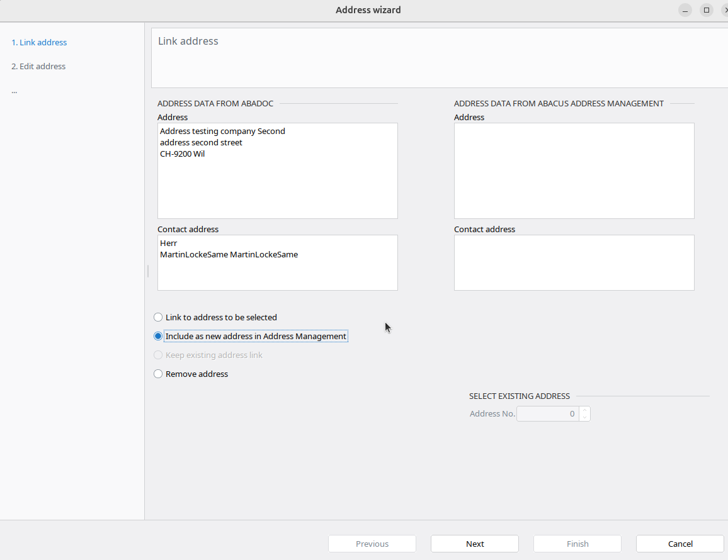The height and width of the screenshot is (560, 728).
Task: Select 'Link to address to be selected'
Action: point(158,317)
